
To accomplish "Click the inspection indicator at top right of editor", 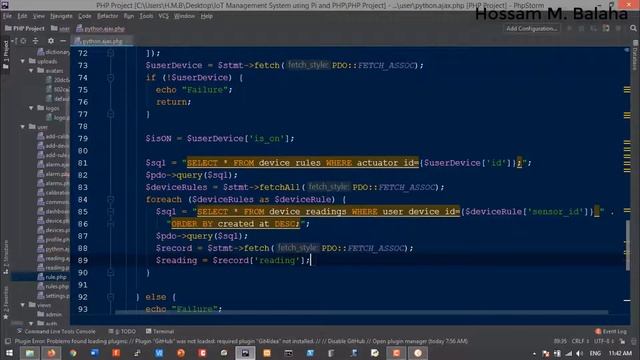I will pyautogui.click(x=627, y=50).
